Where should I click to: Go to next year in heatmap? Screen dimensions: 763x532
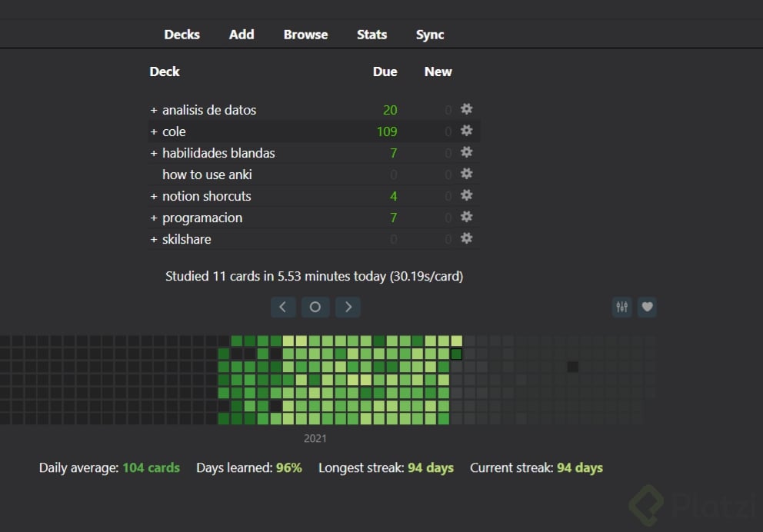pyautogui.click(x=348, y=307)
